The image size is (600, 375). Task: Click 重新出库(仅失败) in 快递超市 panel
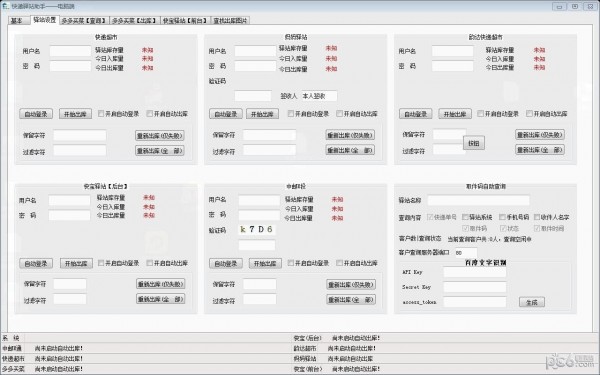tap(160, 135)
